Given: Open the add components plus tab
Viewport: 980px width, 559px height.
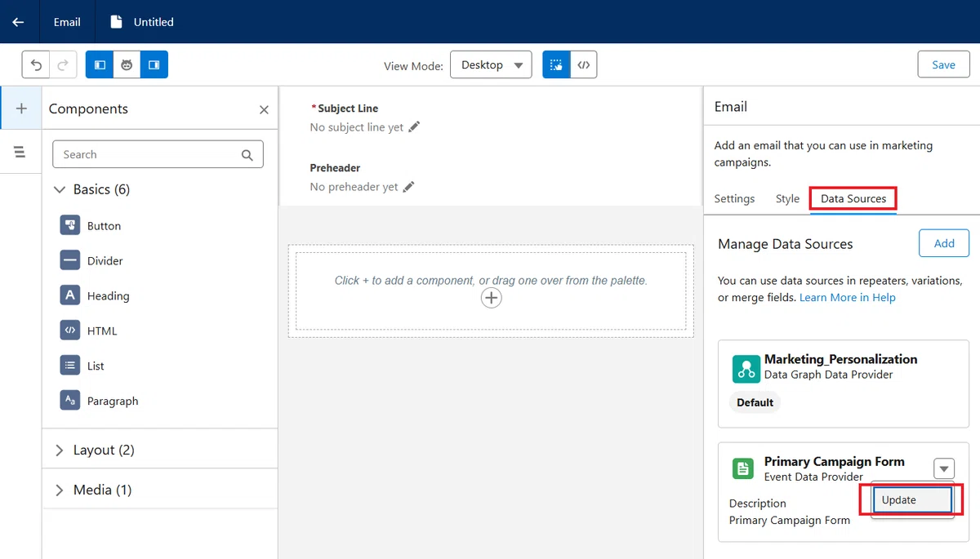Looking at the screenshot, I should point(21,108).
